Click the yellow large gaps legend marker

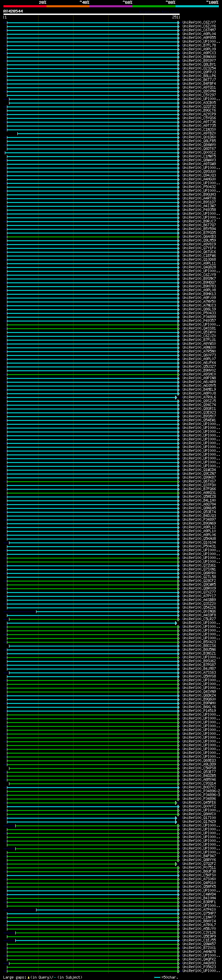pyautogui.click(x=28, y=977)
